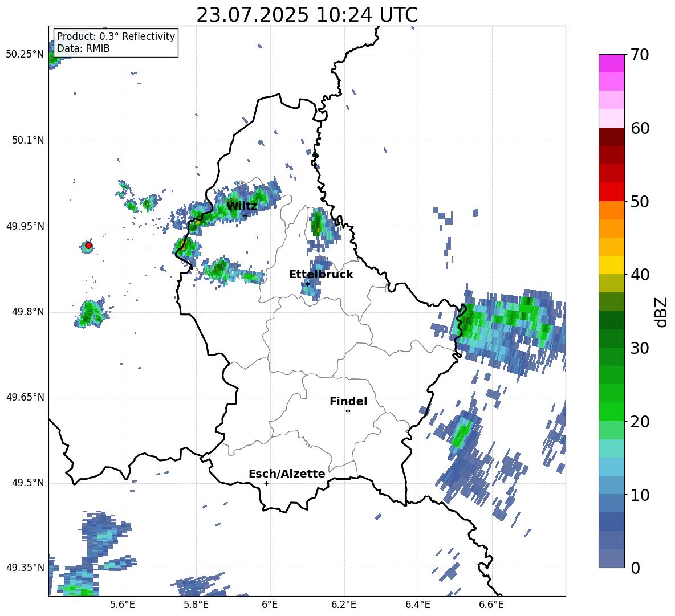Click the 70 value on colorbar
This screenshot has width=675, height=616.
(x=640, y=55)
